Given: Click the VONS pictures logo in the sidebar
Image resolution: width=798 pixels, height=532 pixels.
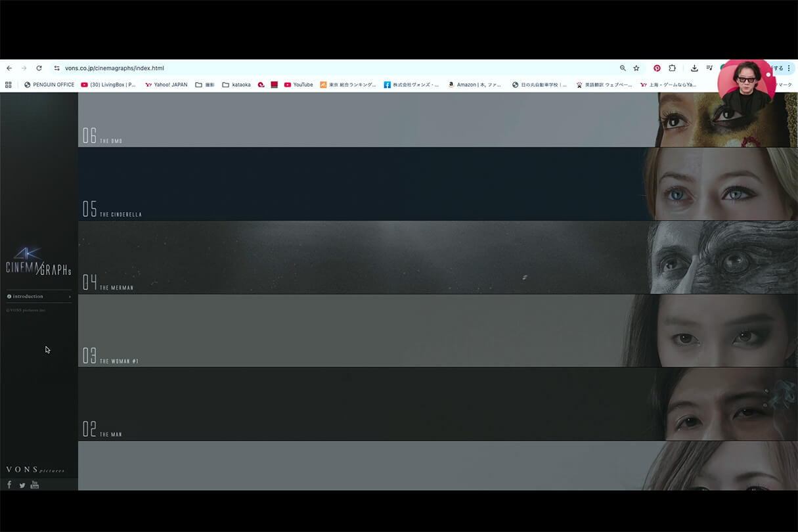Looking at the screenshot, I should click(x=35, y=470).
